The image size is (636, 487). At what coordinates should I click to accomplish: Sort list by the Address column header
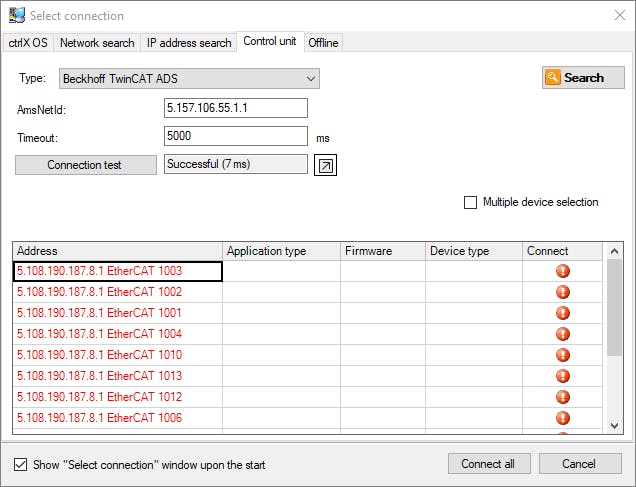click(117, 251)
